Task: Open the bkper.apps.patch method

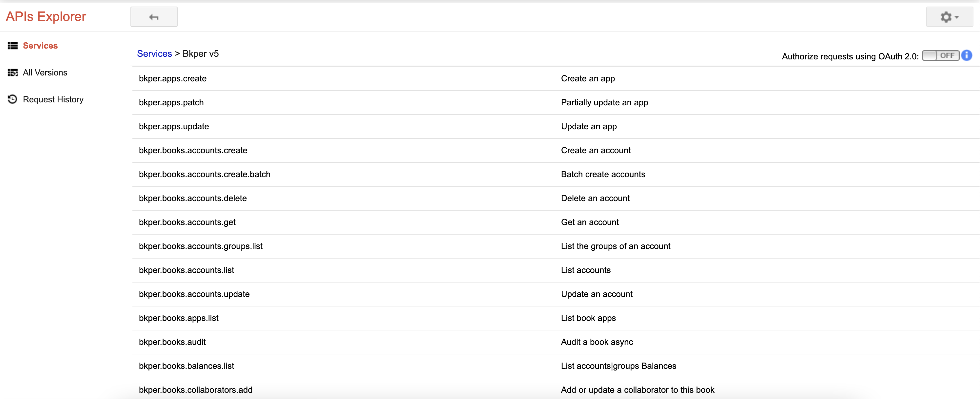Action: 171,102
